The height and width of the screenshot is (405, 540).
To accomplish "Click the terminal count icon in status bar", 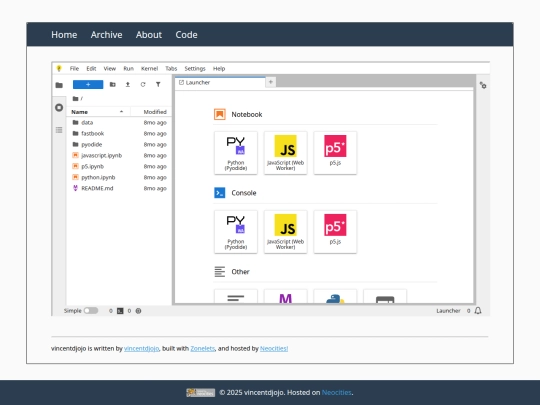I will (120, 311).
